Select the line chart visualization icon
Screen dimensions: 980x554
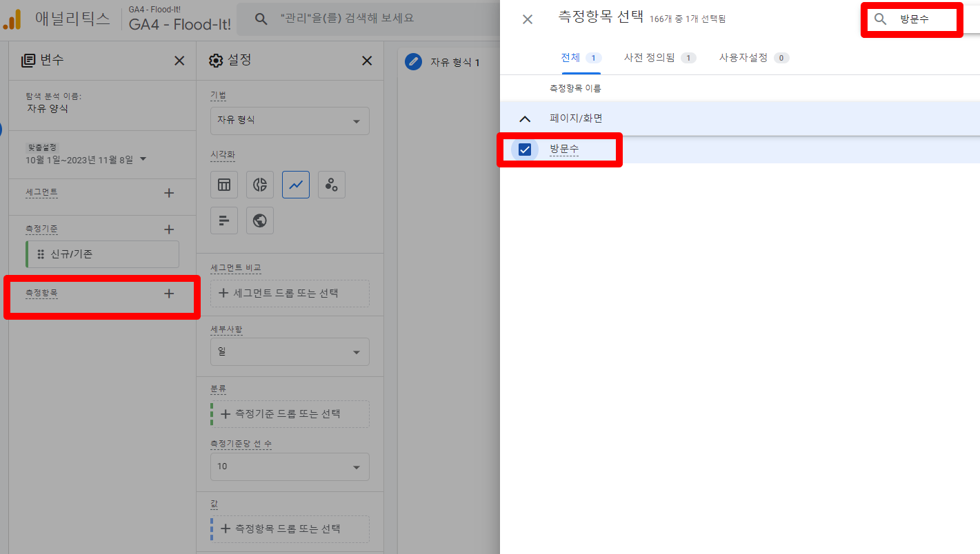[x=296, y=185]
